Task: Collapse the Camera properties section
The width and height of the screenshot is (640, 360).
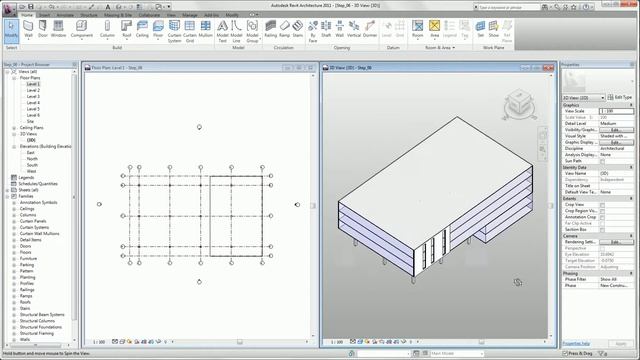Action: pyautogui.click(x=631, y=236)
